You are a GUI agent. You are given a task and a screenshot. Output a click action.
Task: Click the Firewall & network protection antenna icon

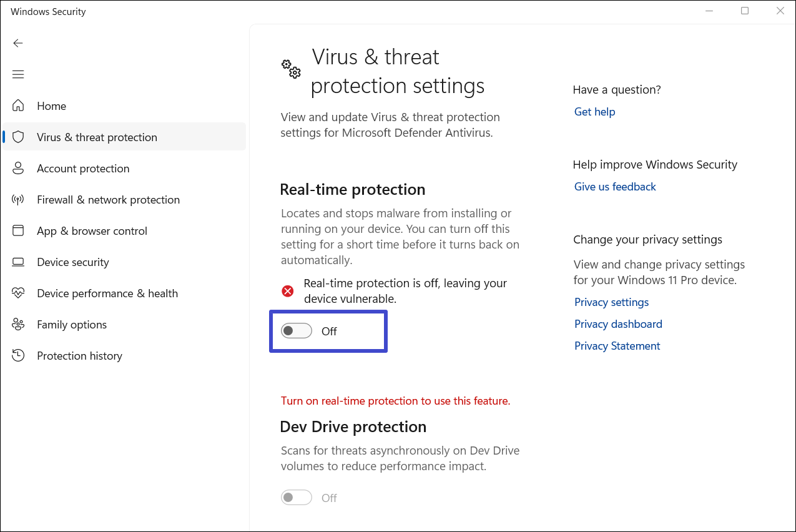pos(18,199)
